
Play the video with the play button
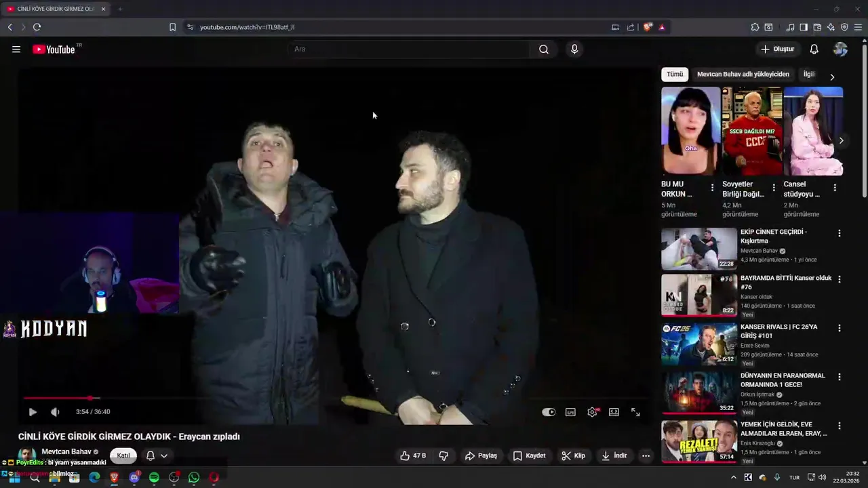click(33, 411)
